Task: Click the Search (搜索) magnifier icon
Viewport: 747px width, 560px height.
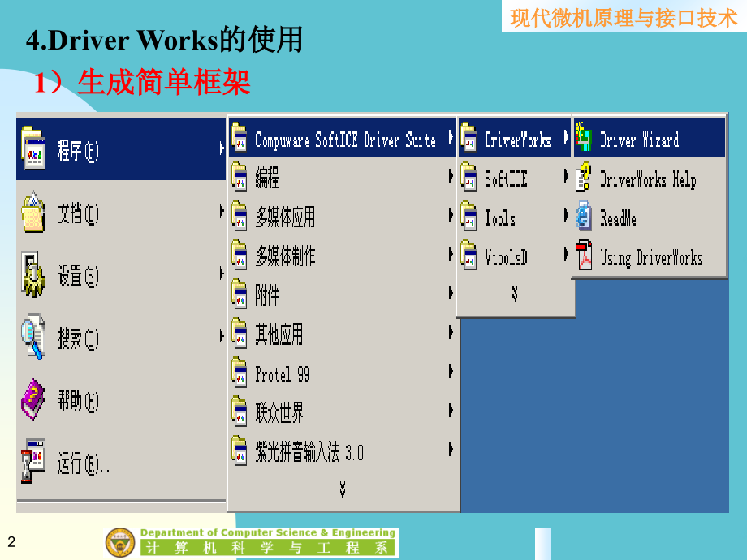Action: (x=32, y=337)
